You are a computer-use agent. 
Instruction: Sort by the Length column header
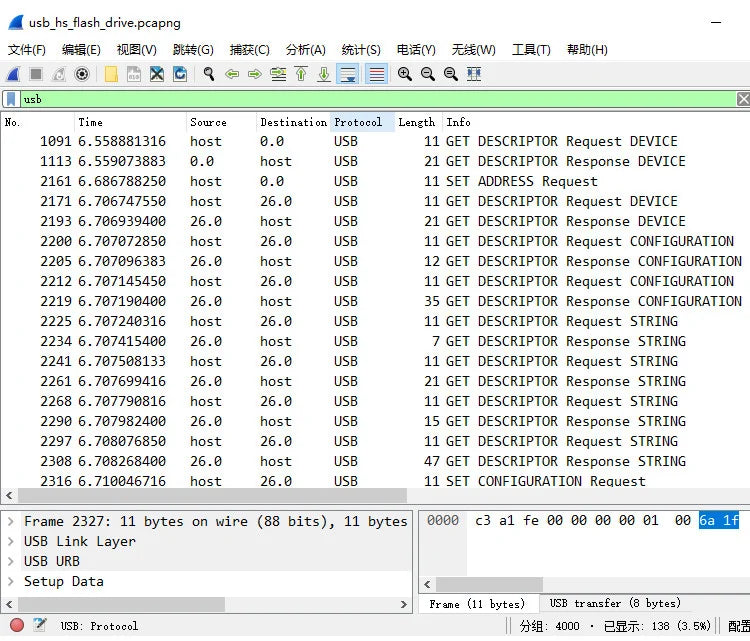418,122
